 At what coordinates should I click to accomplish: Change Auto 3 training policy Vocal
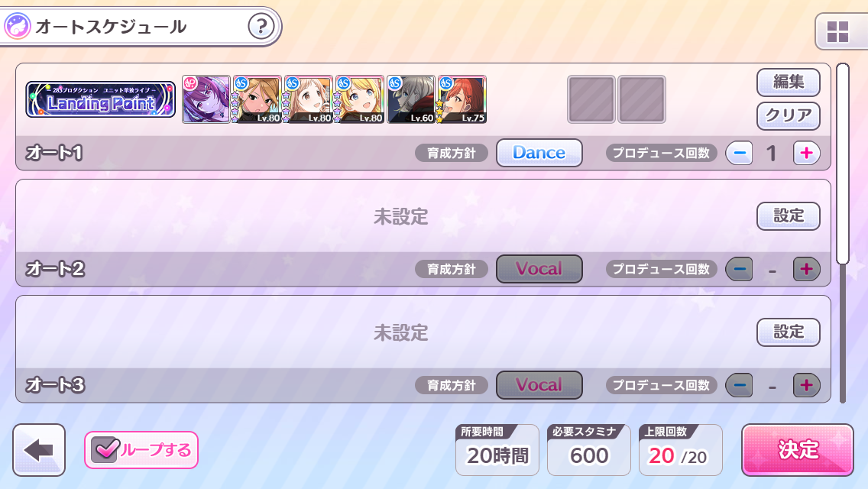[539, 385]
